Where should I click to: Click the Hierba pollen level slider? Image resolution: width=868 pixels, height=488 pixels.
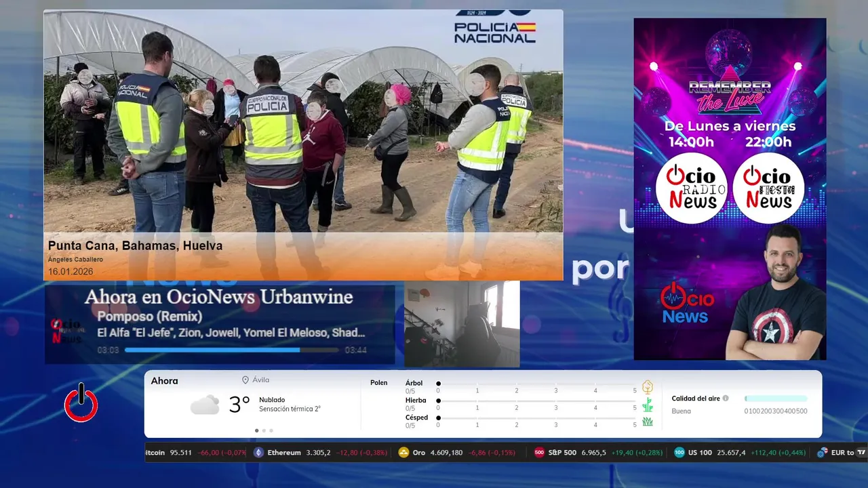point(536,401)
